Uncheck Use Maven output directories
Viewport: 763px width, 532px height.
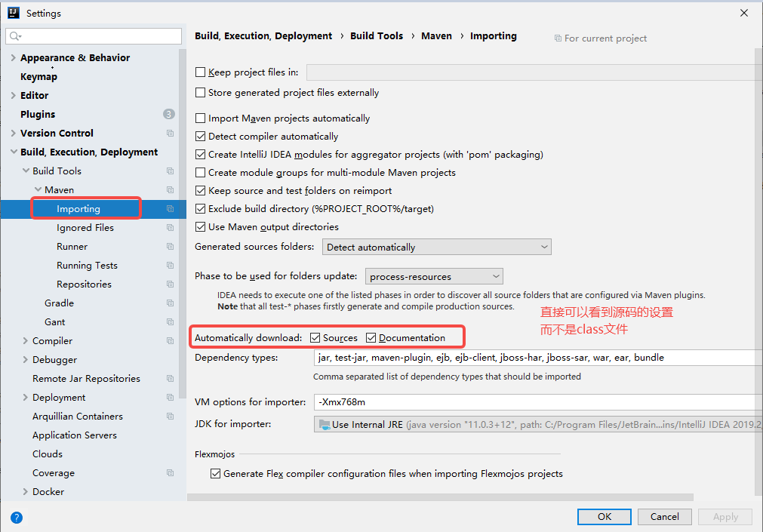coord(200,227)
